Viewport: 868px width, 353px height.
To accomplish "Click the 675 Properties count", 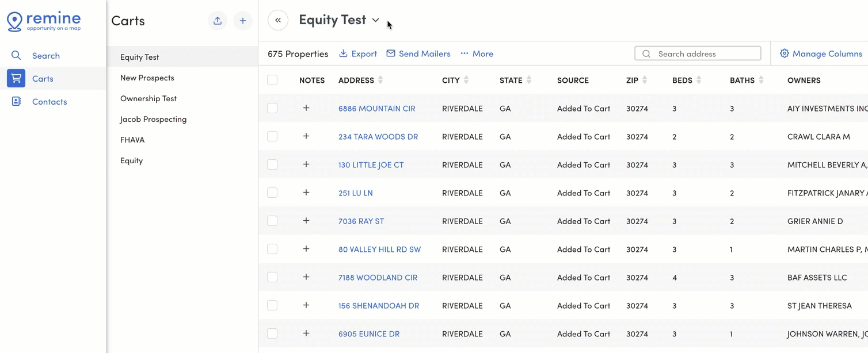I will [x=298, y=53].
